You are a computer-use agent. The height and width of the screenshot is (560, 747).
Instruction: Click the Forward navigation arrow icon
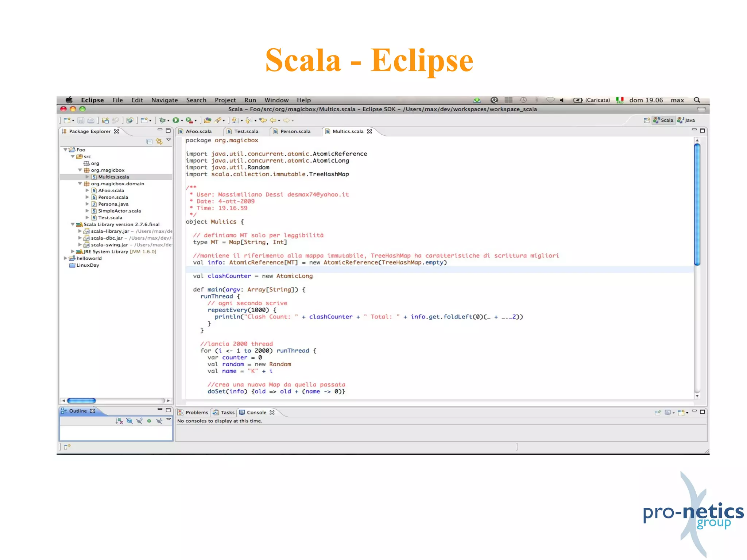coord(287,120)
